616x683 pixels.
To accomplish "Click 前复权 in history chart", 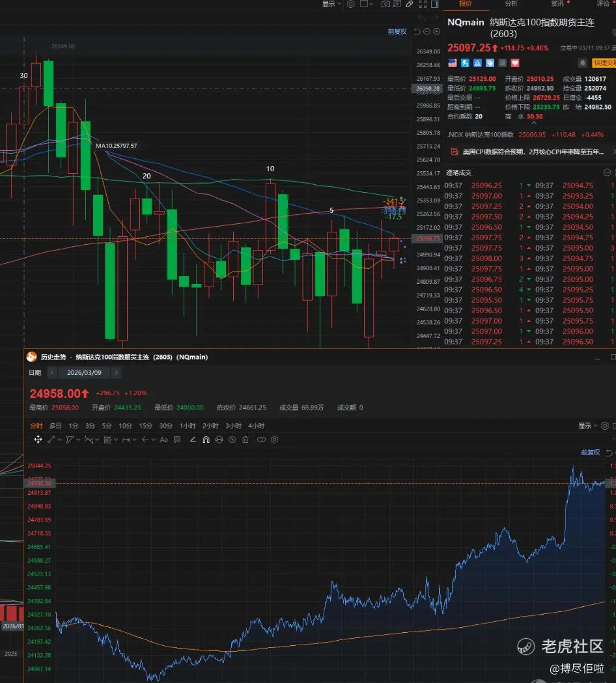I will 591,453.
